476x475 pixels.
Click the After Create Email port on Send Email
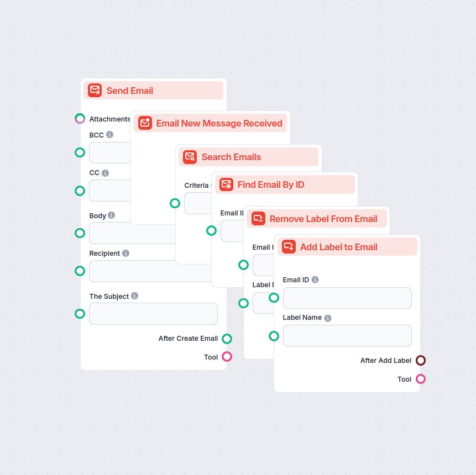coord(227,339)
